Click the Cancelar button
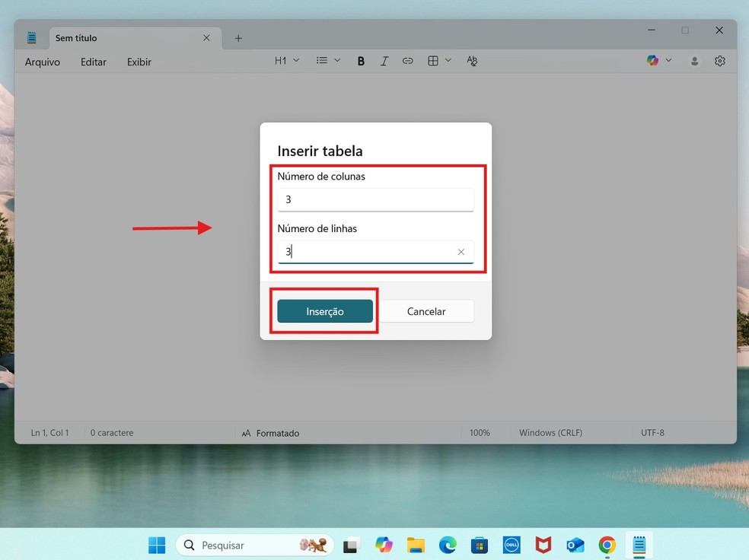This screenshot has width=749, height=560. click(426, 311)
